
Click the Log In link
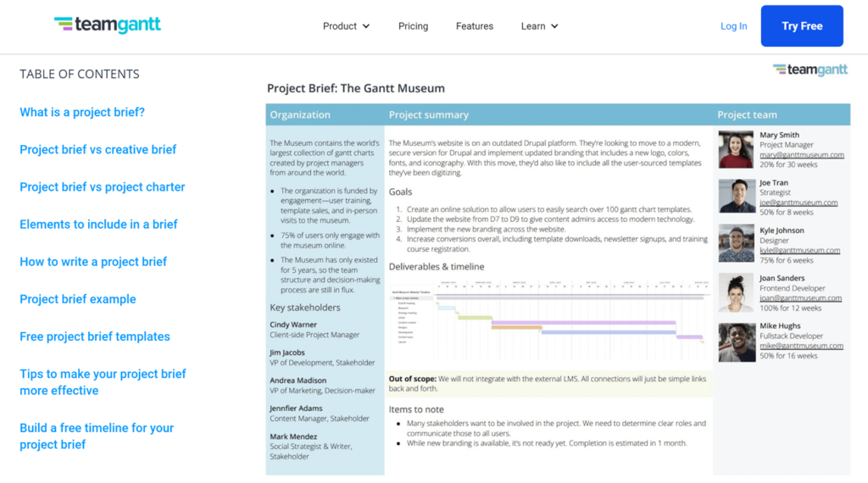coord(733,26)
